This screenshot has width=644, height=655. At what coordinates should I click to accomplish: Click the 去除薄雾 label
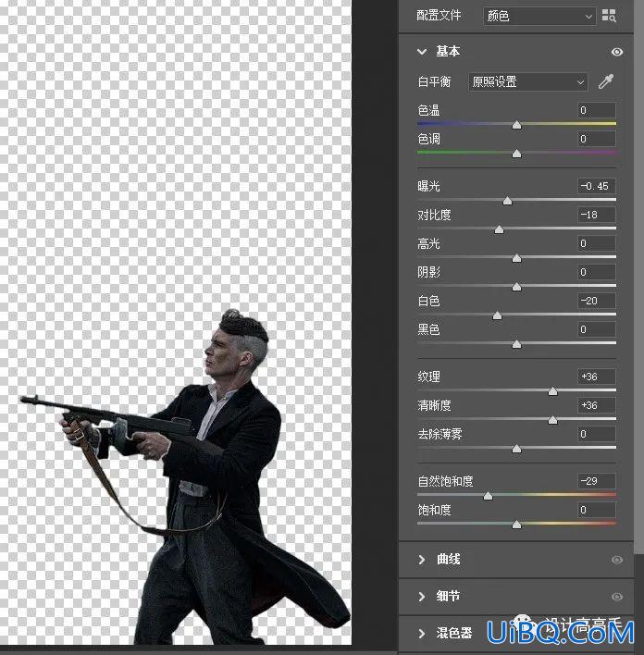click(440, 434)
